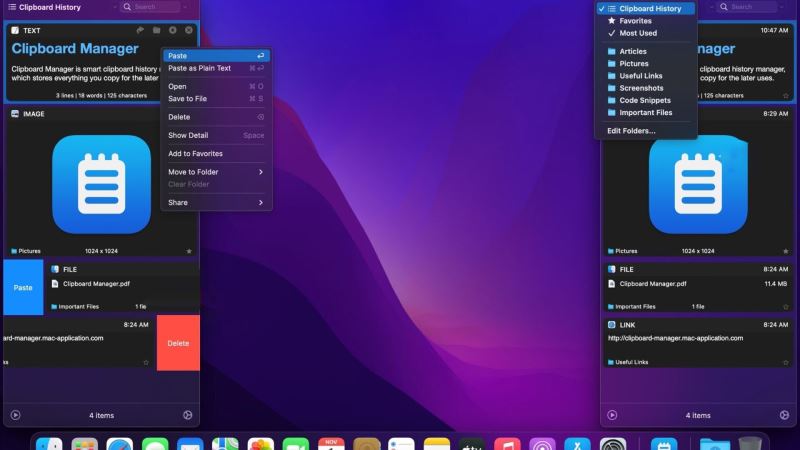
Task: Click the FILE type icon in the right panel
Action: coord(612,269)
